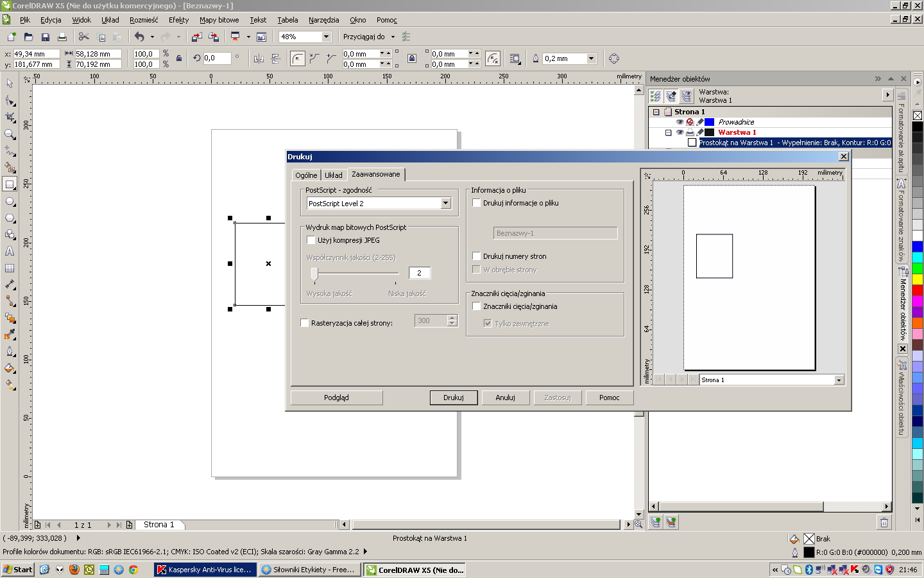Open the 48% zoom level dropdown
Screen dimensions: 924x578
click(x=326, y=37)
